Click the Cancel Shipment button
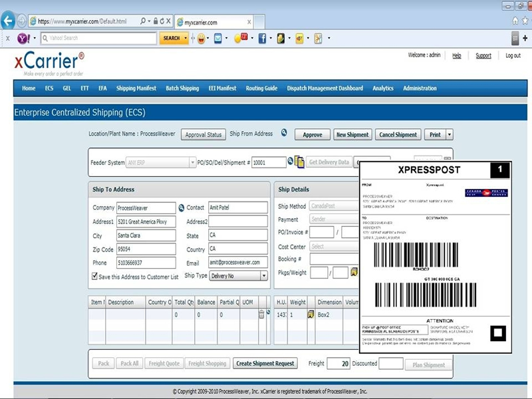Viewport: 532px width, 399px height. 398,135
